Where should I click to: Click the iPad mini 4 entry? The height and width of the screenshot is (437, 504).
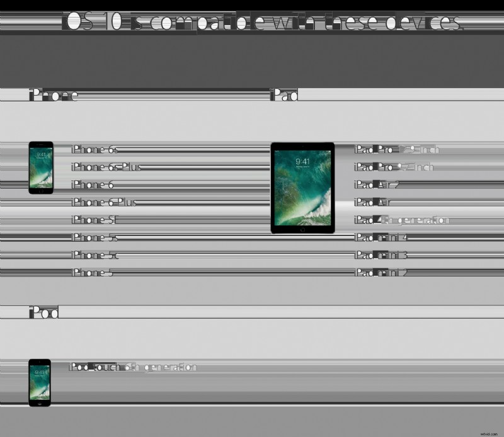point(382,238)
